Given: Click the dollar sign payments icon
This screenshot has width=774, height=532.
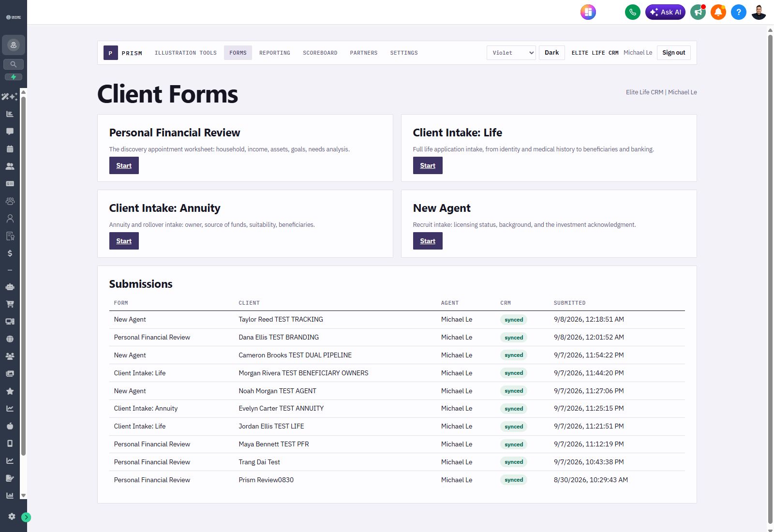Looking at the screenshot, I should tap(10, 253).
